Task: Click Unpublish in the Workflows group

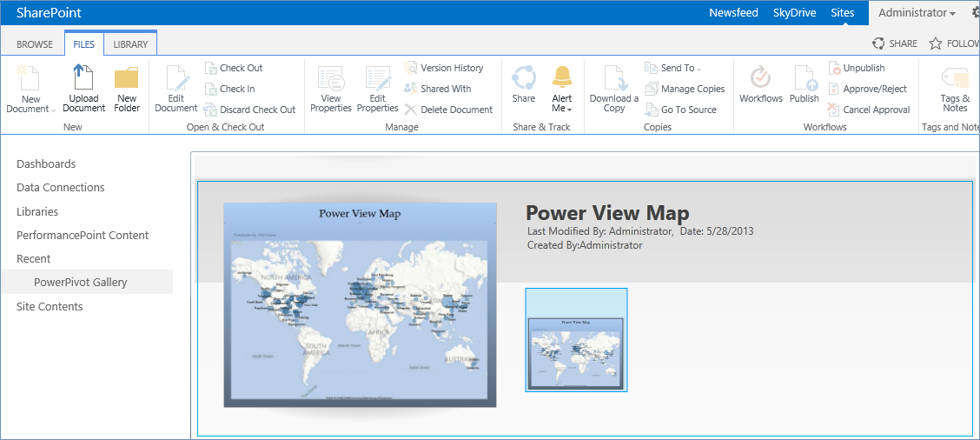Action: click(857, 68)
